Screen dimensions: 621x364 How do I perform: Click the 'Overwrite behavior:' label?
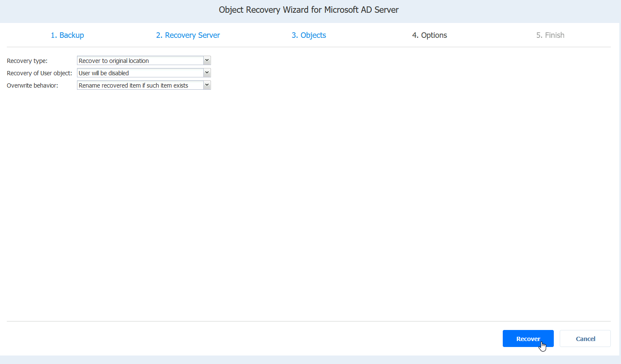coord(32,85)
